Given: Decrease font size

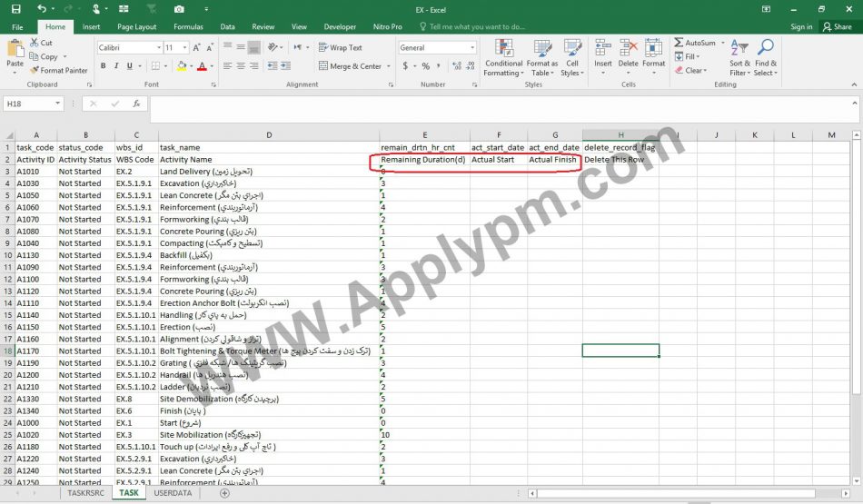Looking at the screenshot, I should [x=210, y=48].
